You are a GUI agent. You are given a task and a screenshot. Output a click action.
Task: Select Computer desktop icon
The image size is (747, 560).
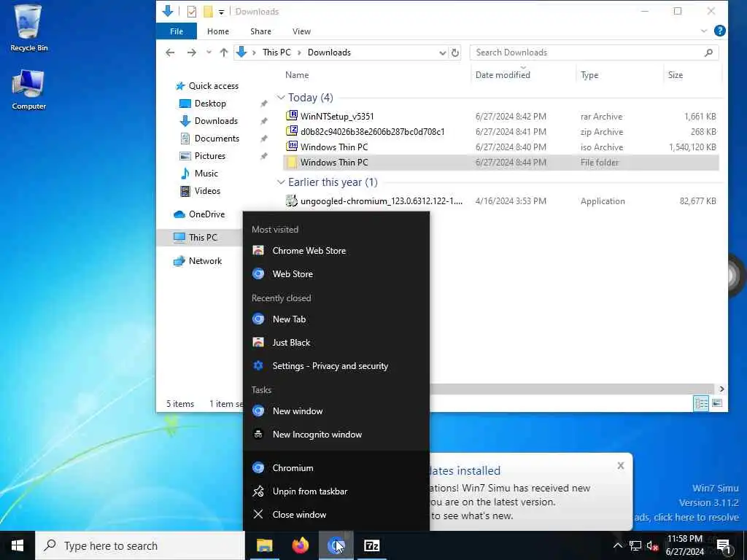tap(29, 90)
